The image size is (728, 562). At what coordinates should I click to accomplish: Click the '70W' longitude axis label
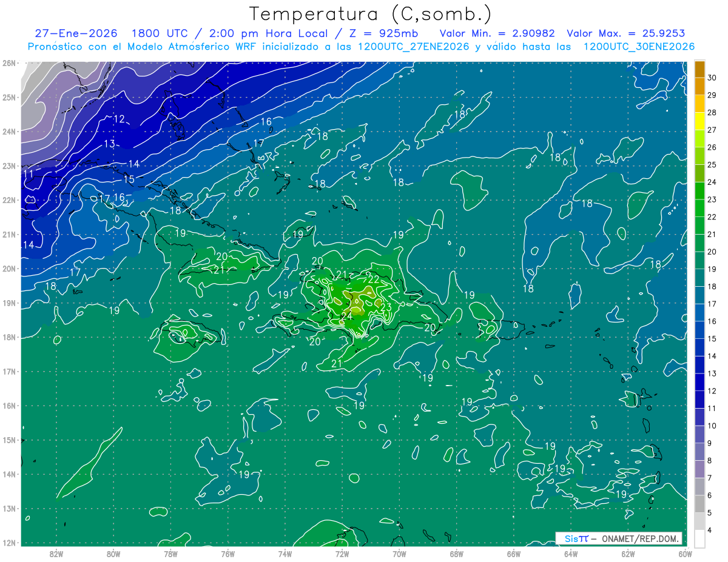click(399, 554)
